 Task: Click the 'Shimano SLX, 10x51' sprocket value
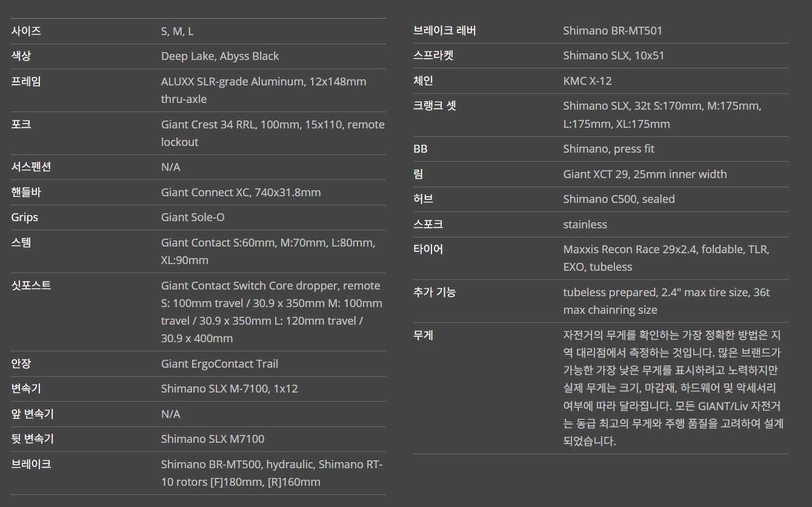[x=613, y=56]
